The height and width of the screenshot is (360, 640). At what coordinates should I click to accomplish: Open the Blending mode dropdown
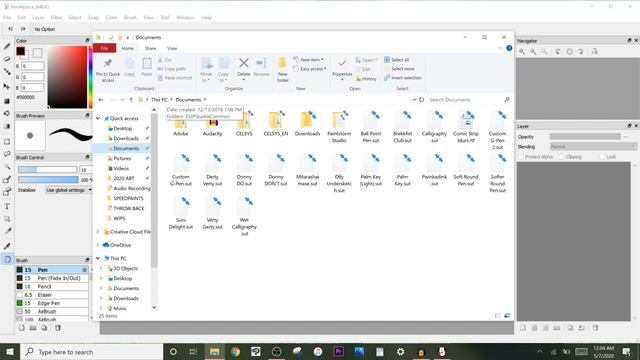point(593,147)
